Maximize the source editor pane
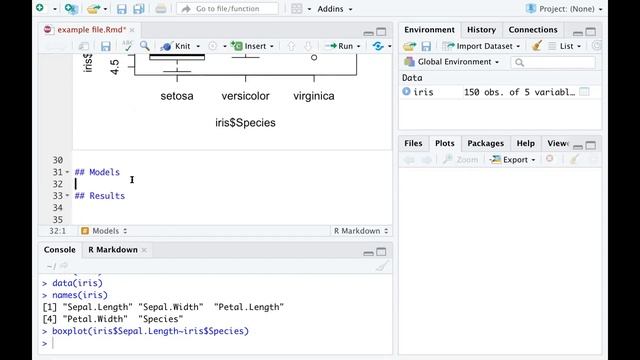Screen dimensions: 640x360 [x=381, y=32]
